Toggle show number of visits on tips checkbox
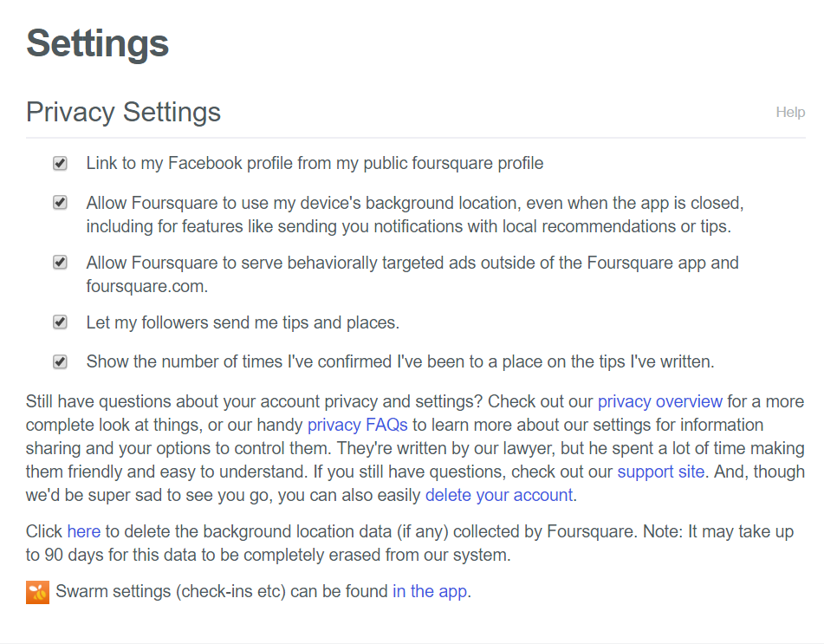The height and width of the screenshot is (644, 824). pyautogui.click(x=60, y=361)
